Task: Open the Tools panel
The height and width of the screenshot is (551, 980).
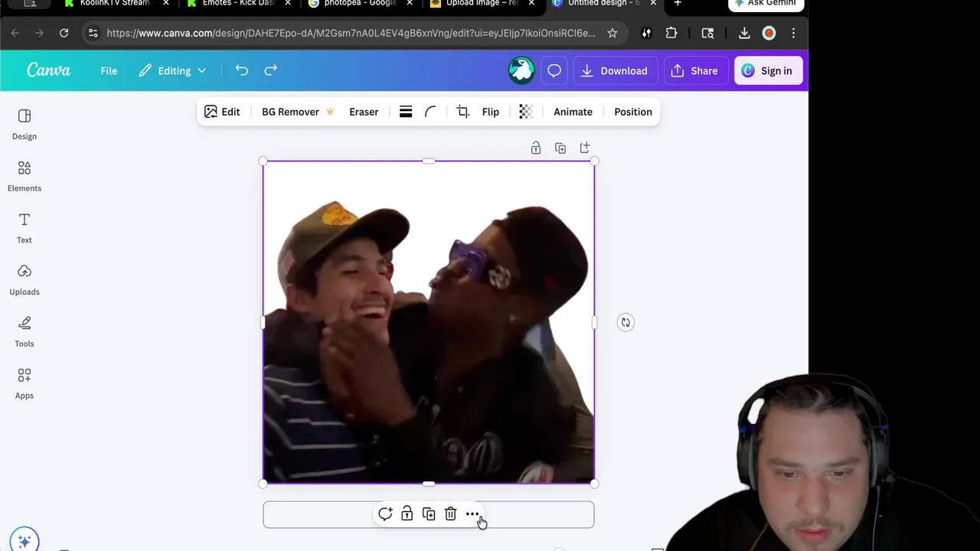Action: (24, 333)
